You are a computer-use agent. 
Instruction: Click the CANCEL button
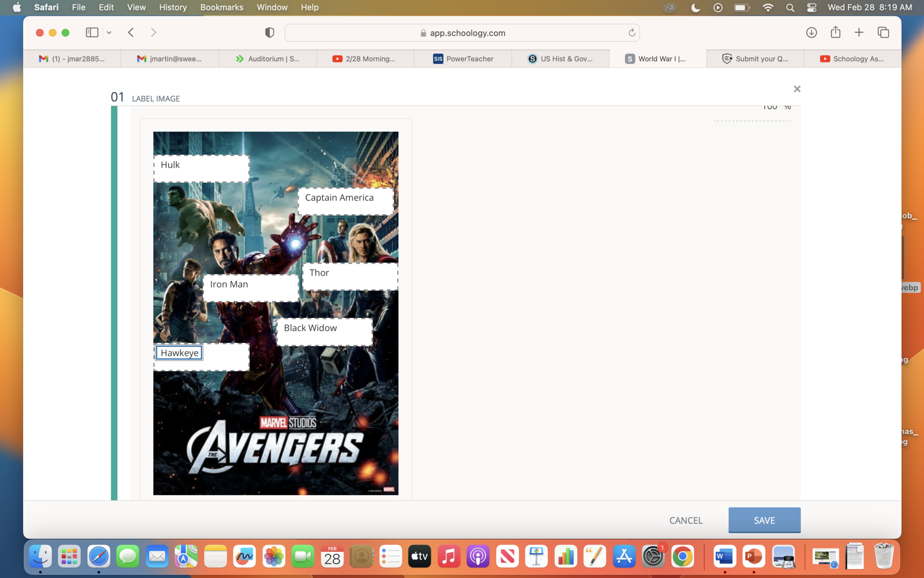click(685, 520)
